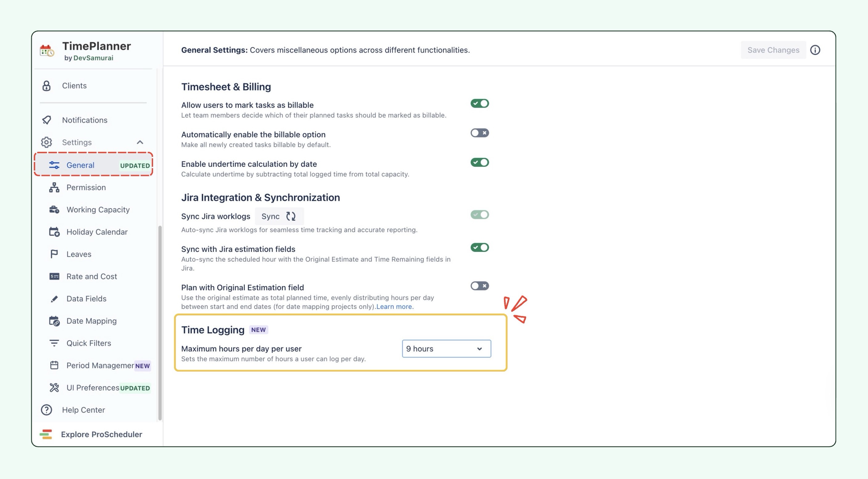Click the Jira worklogs sync arrows icon
The width and height of the screenshot is (868, 479).
pos(290,216)
